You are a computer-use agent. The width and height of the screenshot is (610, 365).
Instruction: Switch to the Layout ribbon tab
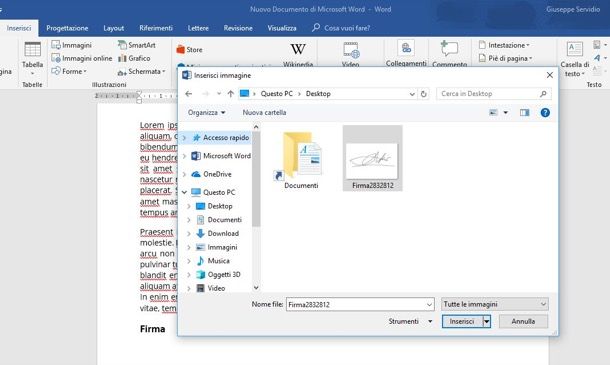114,28
